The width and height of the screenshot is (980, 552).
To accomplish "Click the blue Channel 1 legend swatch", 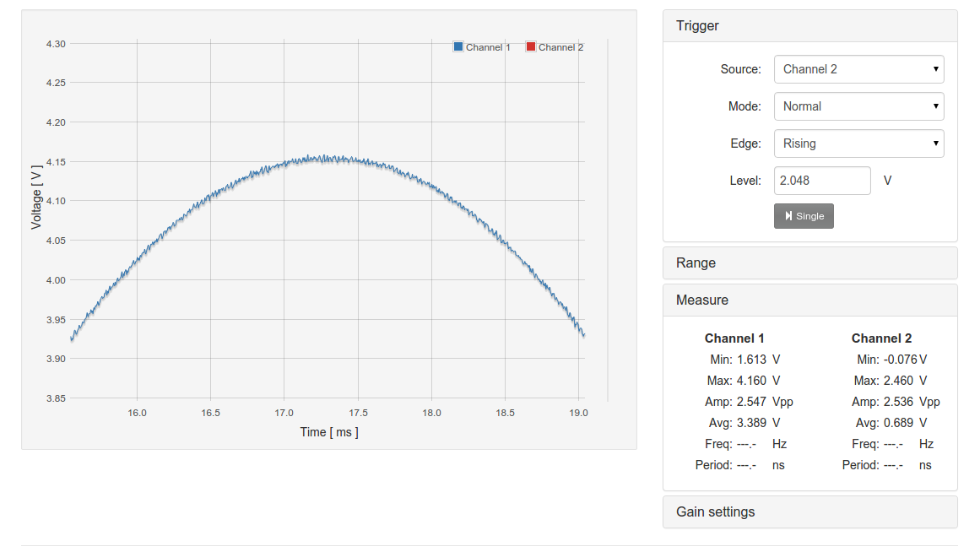I will point(458,47).
